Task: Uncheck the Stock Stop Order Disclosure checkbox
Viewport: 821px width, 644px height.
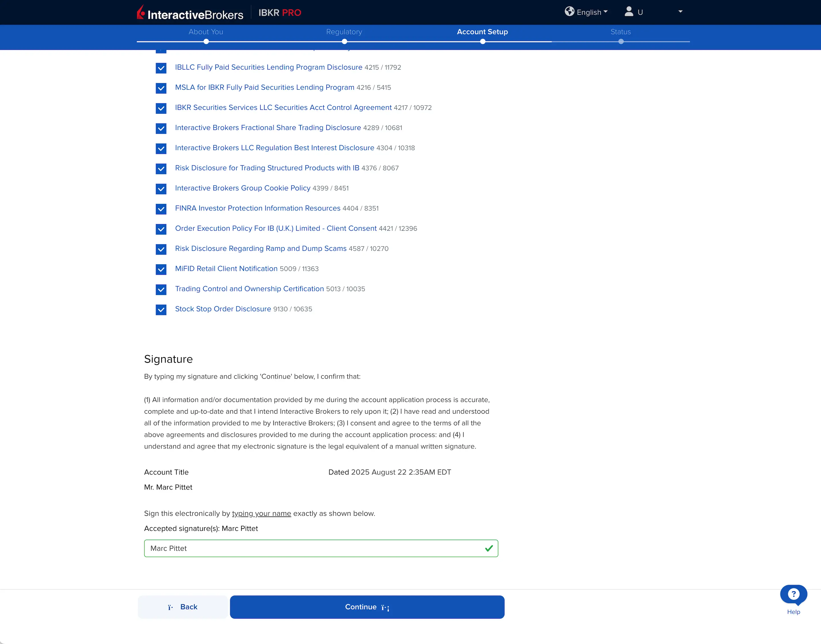Action: pyautogui.click(x=161, y=310)
